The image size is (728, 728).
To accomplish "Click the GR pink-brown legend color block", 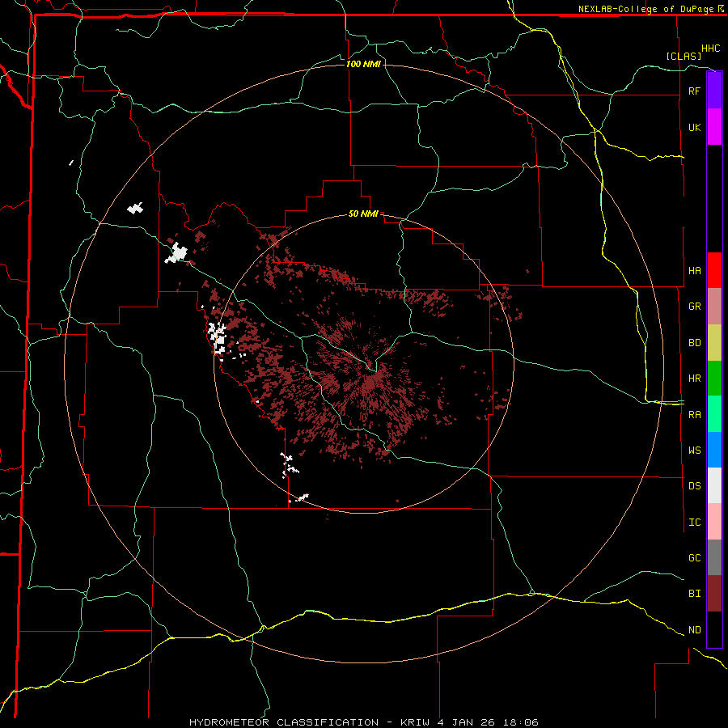I will click(714, 307).
